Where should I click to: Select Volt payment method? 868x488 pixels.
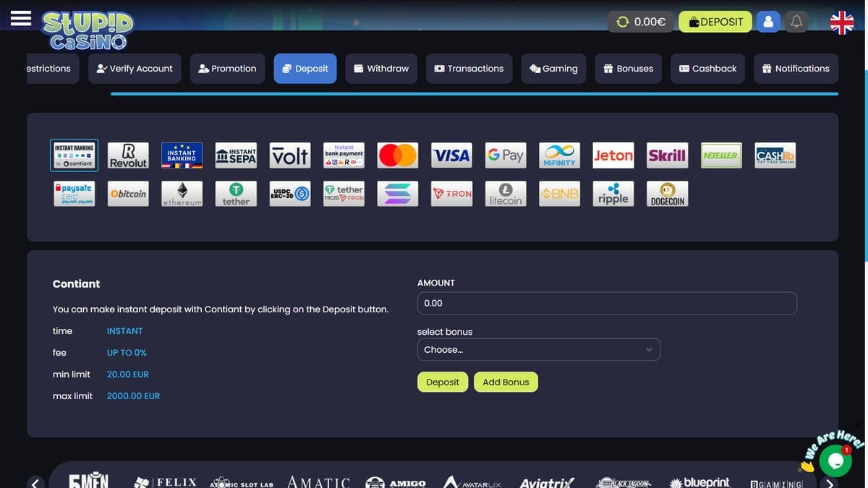290,155
